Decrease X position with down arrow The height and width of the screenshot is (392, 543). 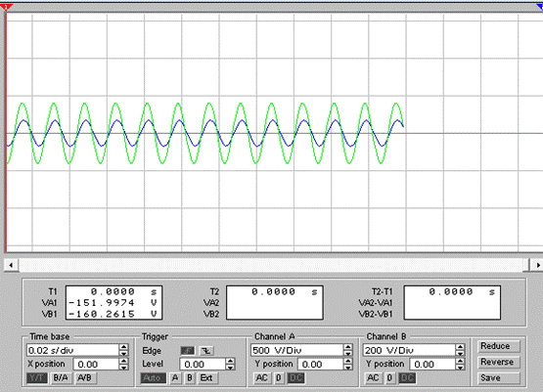point(124,368)
